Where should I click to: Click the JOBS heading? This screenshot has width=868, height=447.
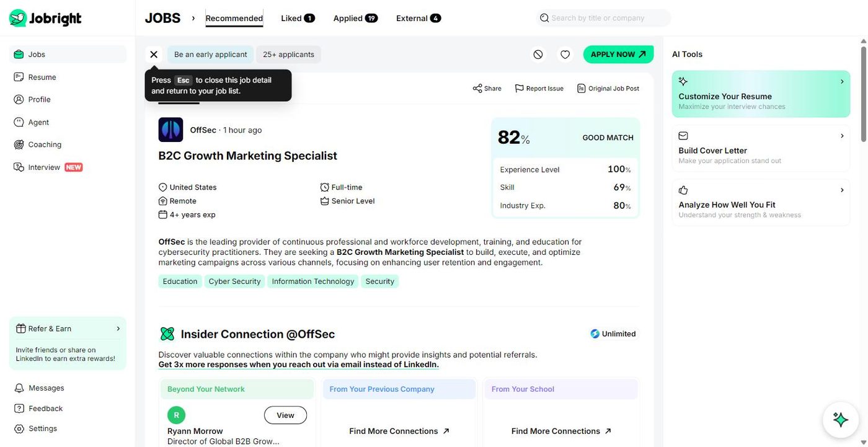pyautogui.click(x=162, y=18)
